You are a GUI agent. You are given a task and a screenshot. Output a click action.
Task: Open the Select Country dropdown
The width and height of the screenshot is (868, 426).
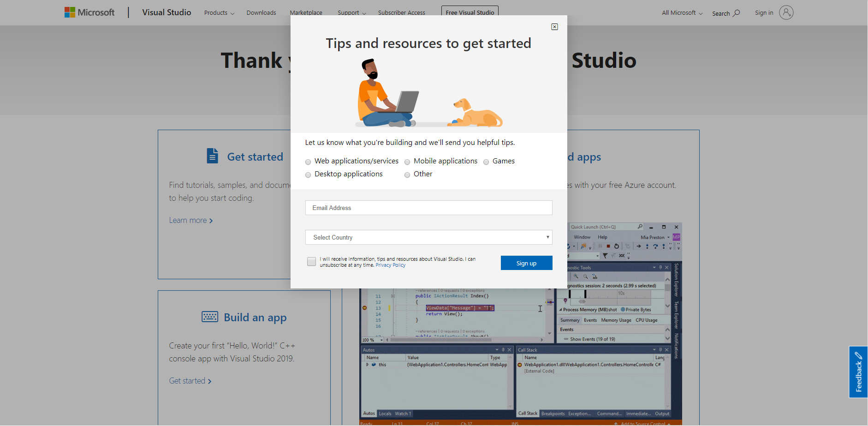click(x=428, y=237)
